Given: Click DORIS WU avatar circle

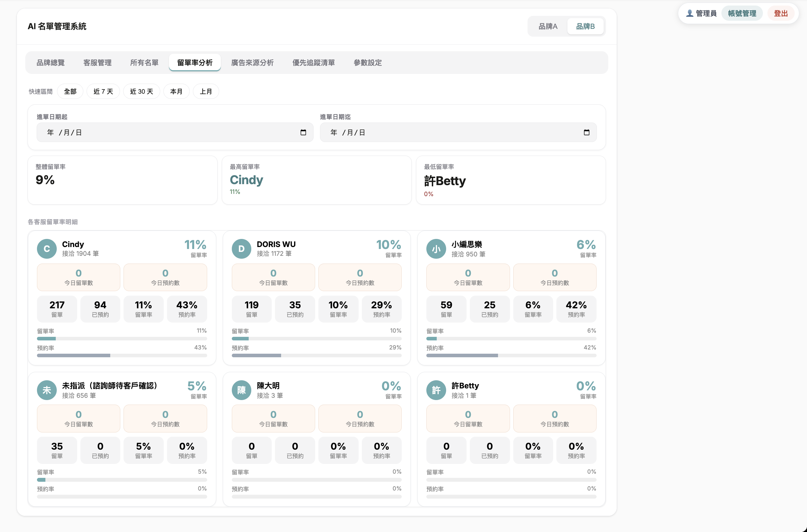Looking at the screenshot, I should [242, 249].
